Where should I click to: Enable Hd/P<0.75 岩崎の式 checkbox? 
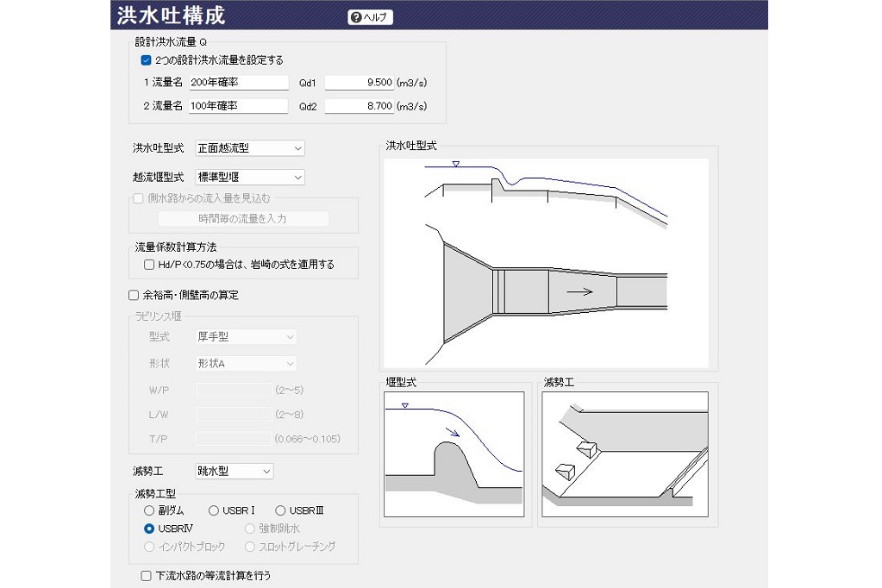[x=149, y=265]
